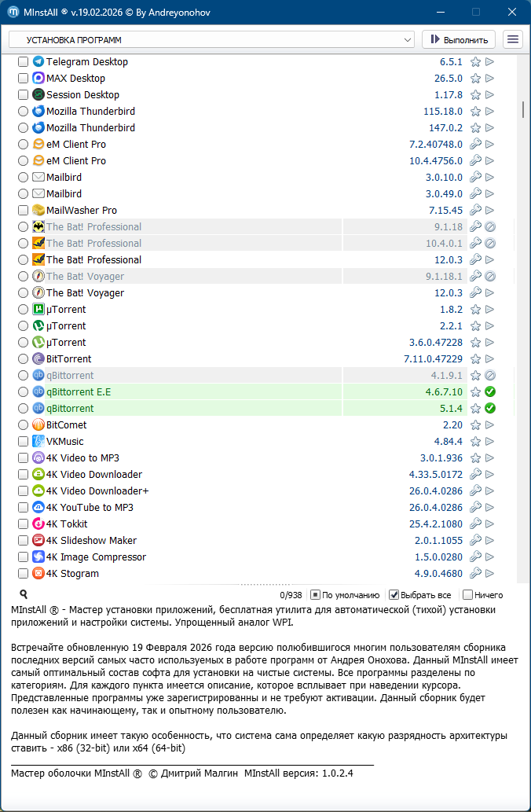Toggle the 'Выбрать все' checkbox
The width and height of the screenshot is (531, 812).
click(394, 595)
